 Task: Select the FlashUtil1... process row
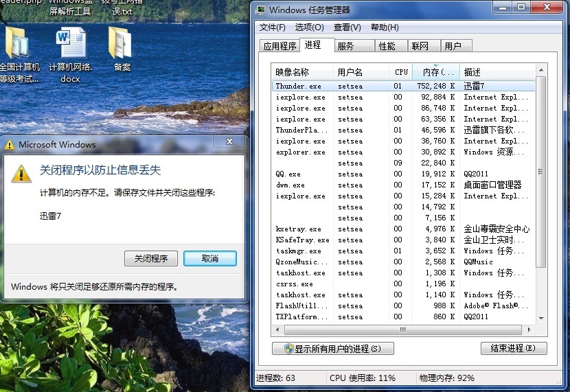403,305
